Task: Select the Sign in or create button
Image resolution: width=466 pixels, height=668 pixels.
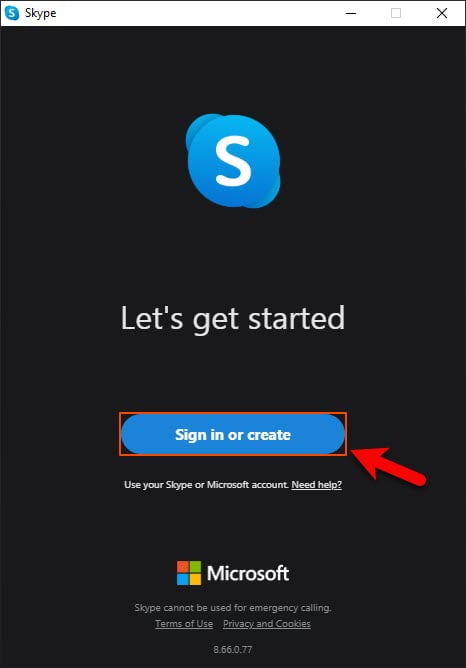Action: 233,434
